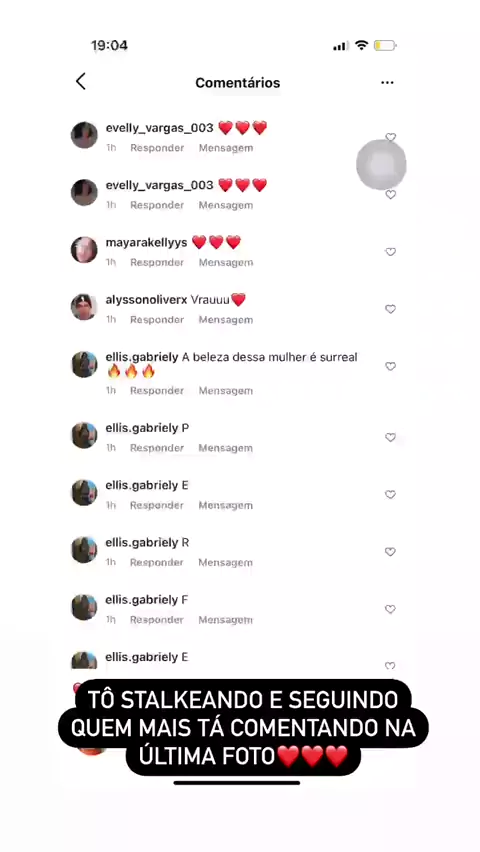
Task: Open the first evelly_vargas_003 avatar
Action: pyautogui.click(x=84, y=135)
